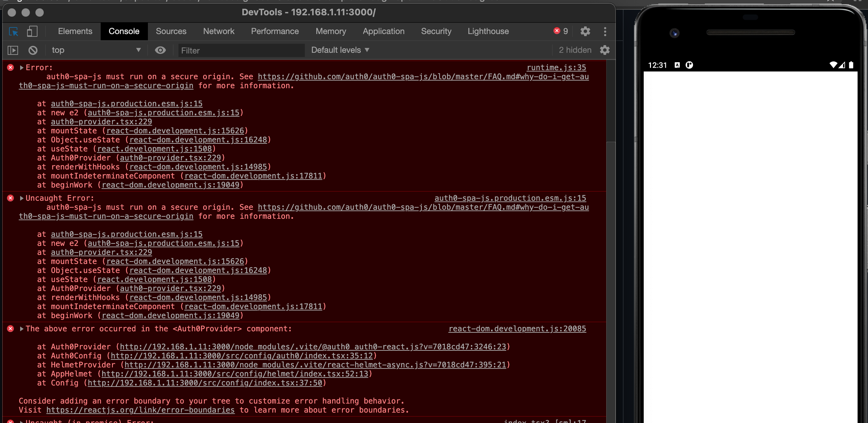Image resolution: width=868 pixels, height=423 pixels.
Task: Click the 9 errors badge indicator
Action: (561, 31)
